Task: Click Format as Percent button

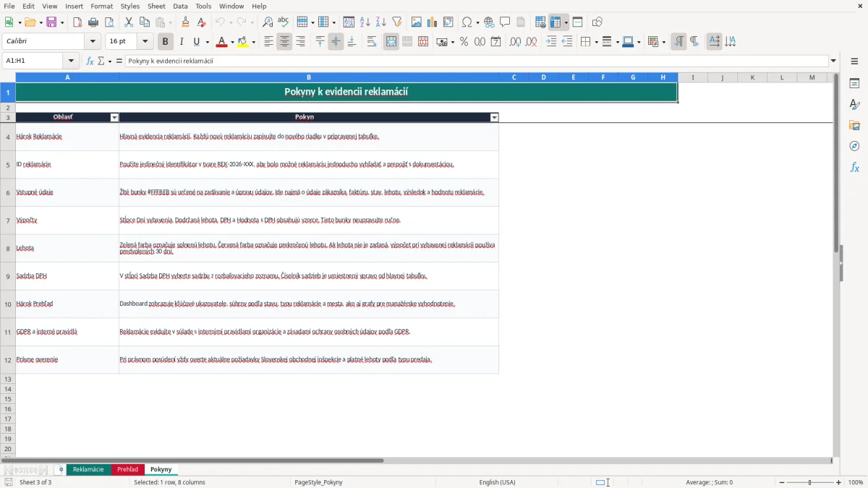Action: (x=464, y=42)
